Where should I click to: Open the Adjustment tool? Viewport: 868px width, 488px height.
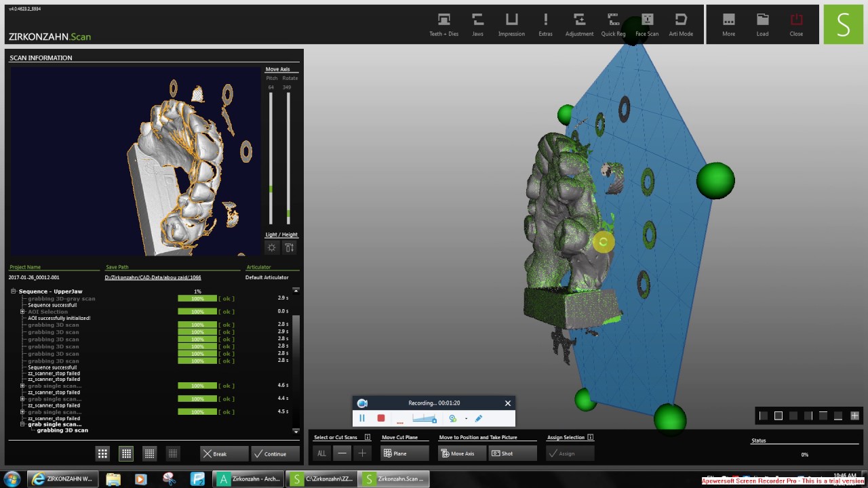(x=579, y=24)
